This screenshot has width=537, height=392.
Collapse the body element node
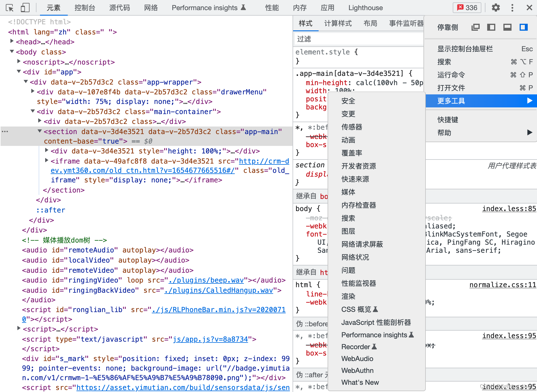tap(12, 51)
